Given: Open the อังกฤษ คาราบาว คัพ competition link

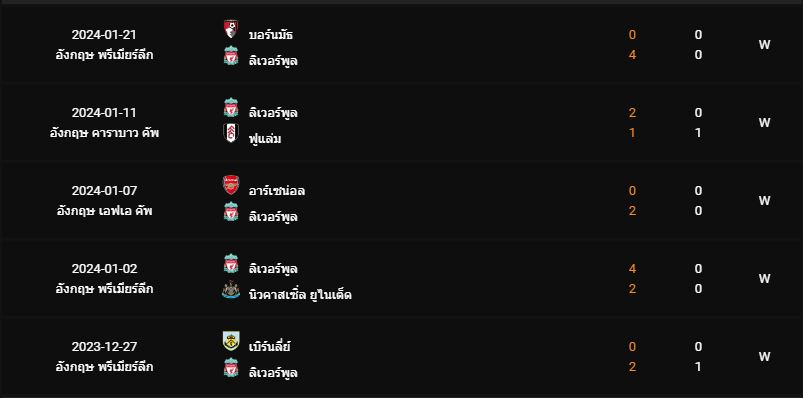Looking at the screenshot, I should click(104, 133).
